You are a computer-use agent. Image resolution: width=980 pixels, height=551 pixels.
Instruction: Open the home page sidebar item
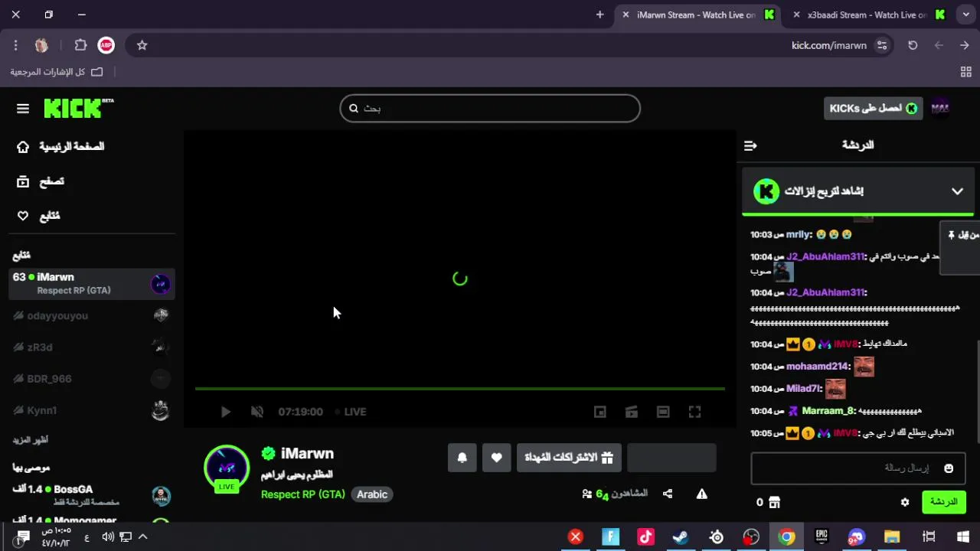pyautogui.click(x=61, y=146)
